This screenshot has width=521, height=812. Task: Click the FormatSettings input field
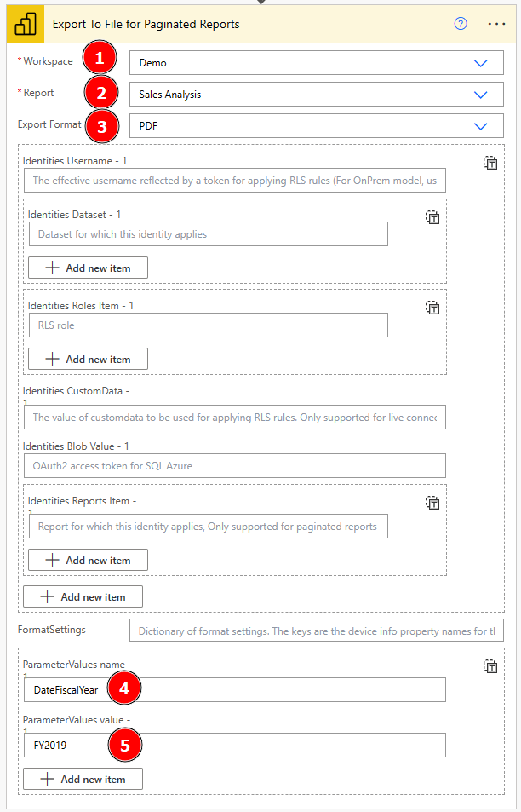[316, 631]
